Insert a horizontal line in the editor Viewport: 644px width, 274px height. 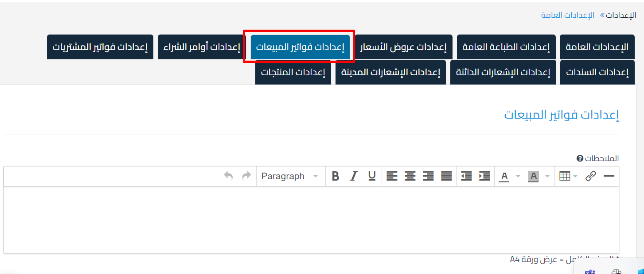610,176
